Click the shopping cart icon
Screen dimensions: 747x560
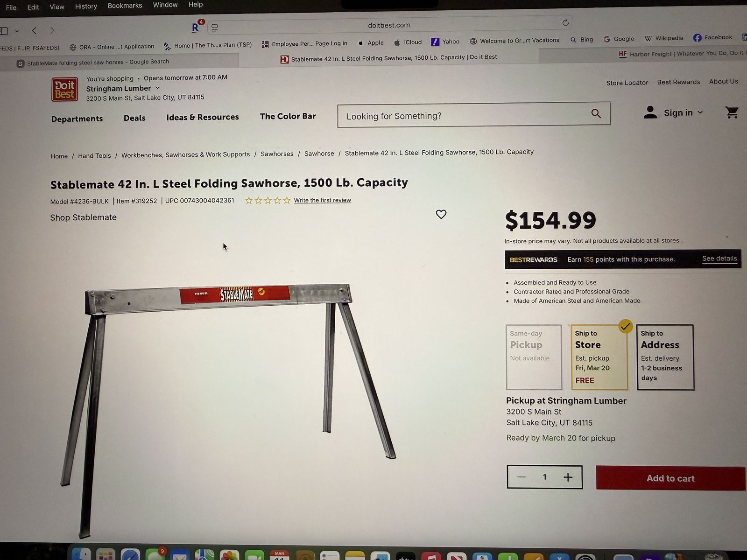[x=732, y=112]
